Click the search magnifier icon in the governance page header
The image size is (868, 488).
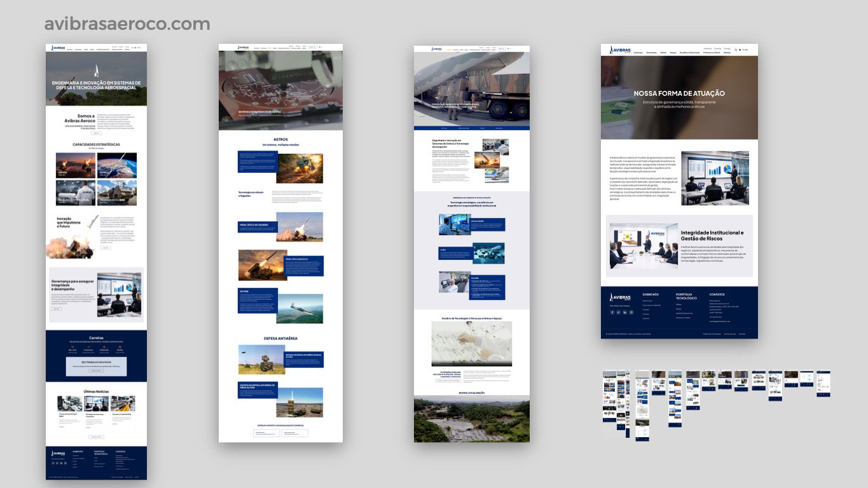[736, 50]
